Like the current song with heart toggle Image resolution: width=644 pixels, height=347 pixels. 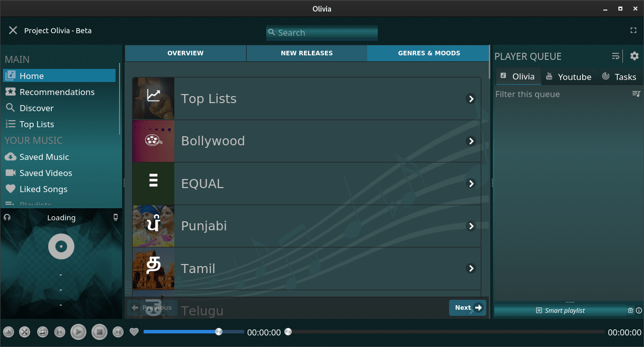(134, 332)
